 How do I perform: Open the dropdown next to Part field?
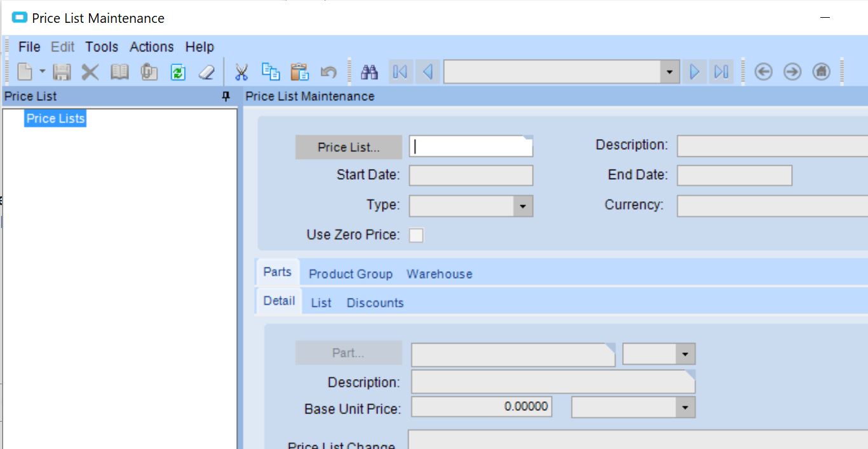(x=685, y=354)
